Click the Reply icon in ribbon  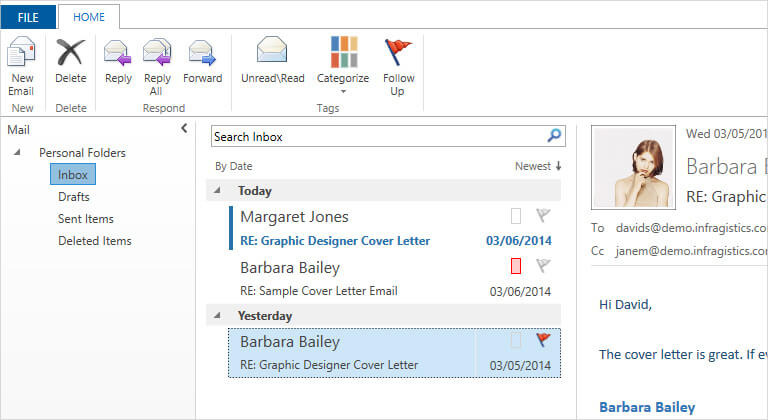click(118, 54)
